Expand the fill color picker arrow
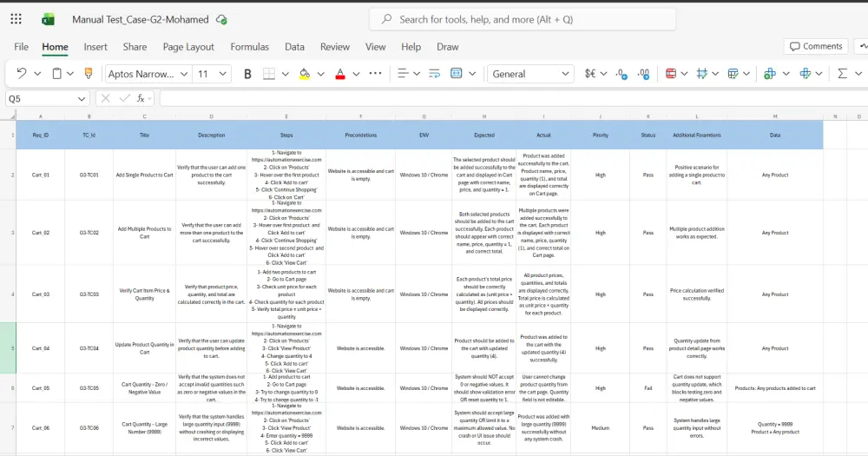Image resolution: width=868 pixels, height=456 pixels. click(320, 74)
